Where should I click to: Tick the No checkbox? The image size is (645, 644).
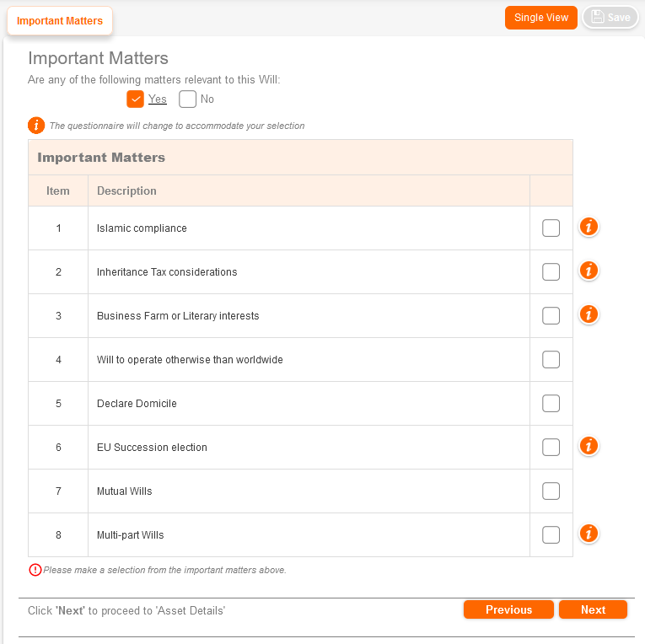(x=188, y=99)
